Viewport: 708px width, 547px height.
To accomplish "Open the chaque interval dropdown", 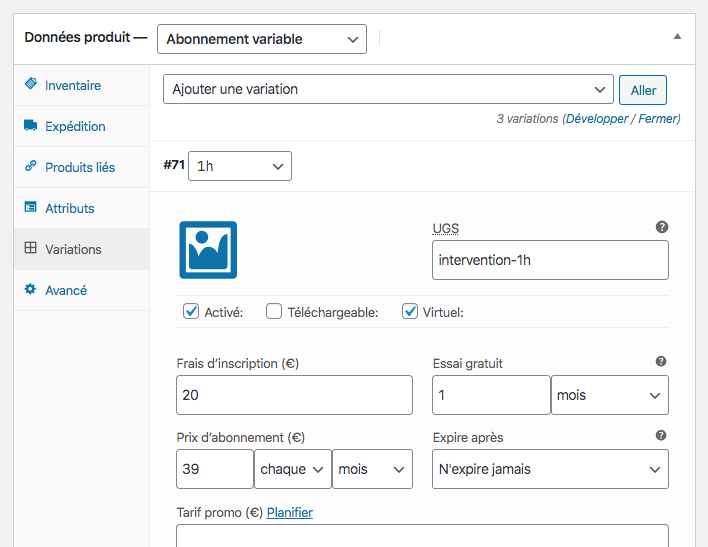I will point(293,469).
